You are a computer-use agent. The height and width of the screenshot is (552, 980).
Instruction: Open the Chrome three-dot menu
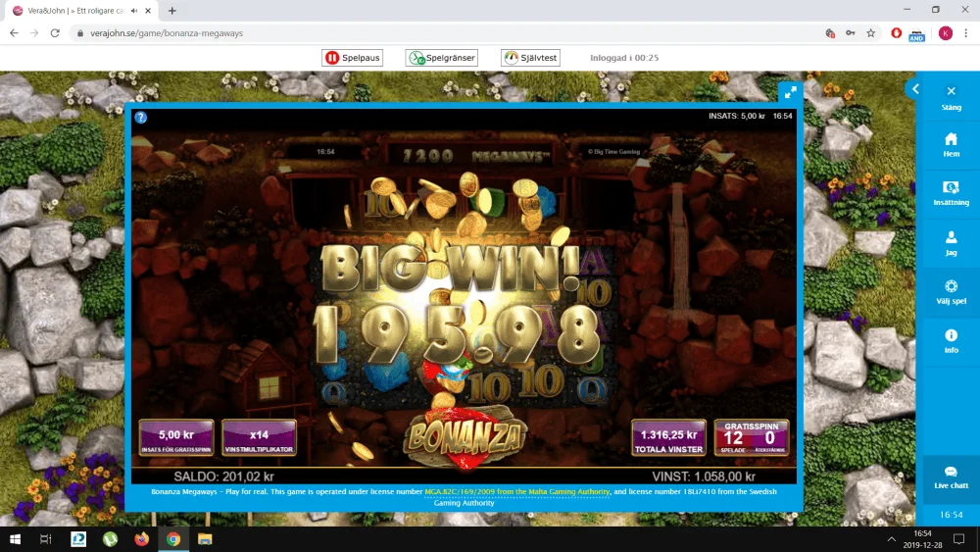[x=966, y=33]
